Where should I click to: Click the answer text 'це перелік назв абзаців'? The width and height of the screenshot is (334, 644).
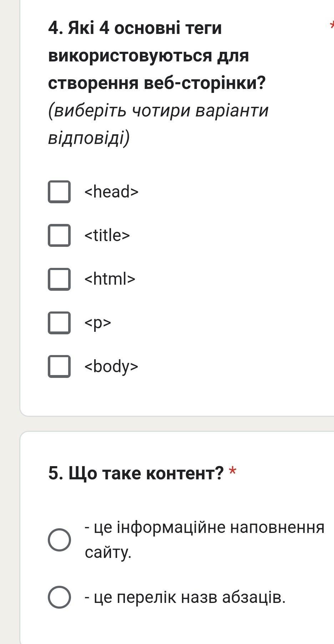(x=185, y=597)
